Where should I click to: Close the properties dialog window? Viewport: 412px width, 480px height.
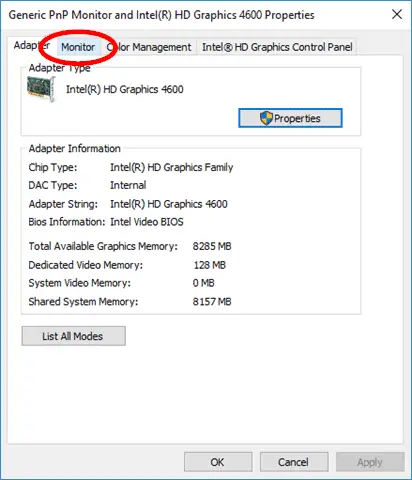[397, 14]
